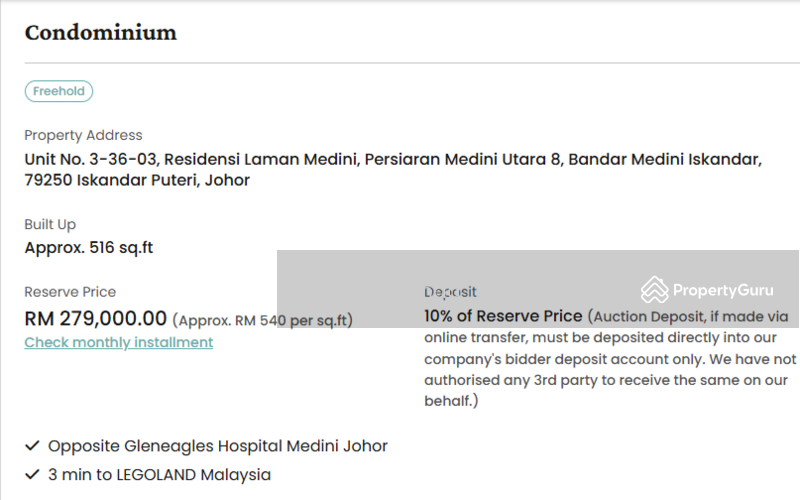Click Opposite Gleneagles Hospital Medini Johor text
This screenshot has height=500, width=800.
[218, 446]
